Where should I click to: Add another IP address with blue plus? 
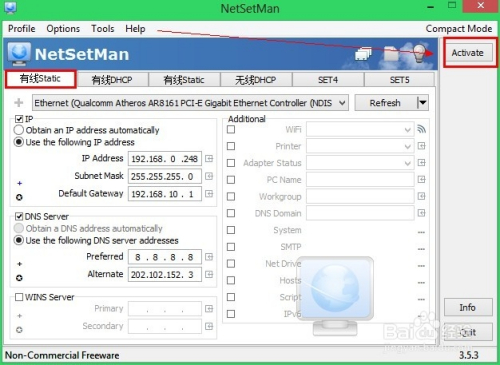tap(20, 183)
